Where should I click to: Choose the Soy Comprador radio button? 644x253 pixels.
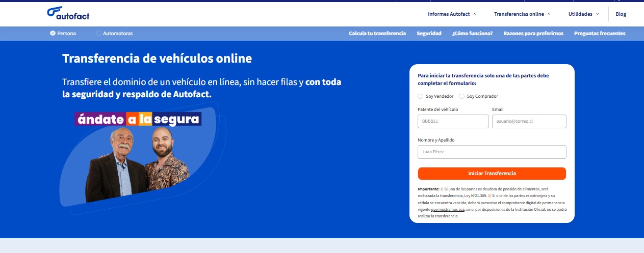click(462, 96)
